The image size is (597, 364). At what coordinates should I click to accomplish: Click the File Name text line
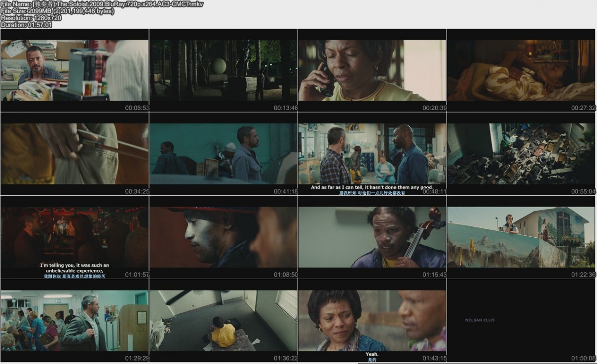click(x=102, y=4)
